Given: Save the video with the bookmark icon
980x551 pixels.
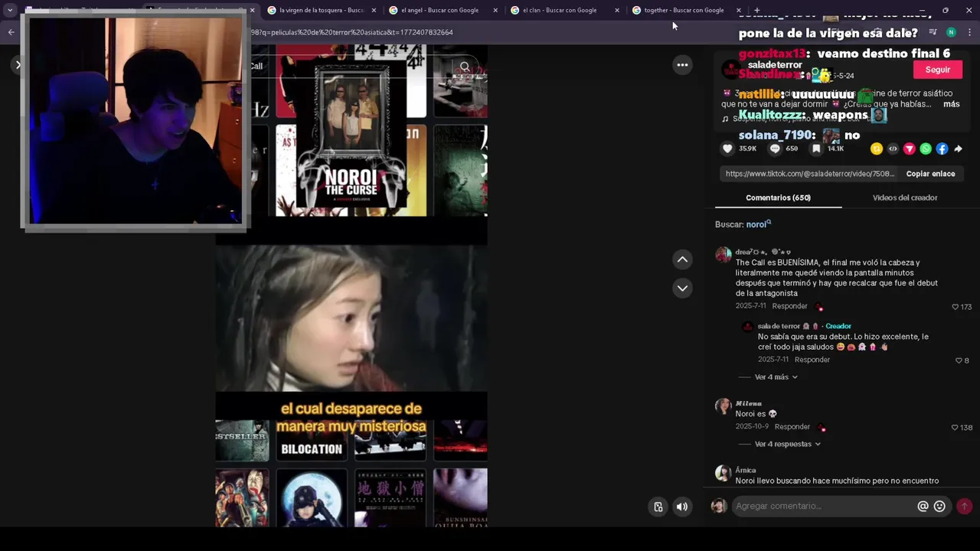Looking at the screenshot, I should [x=816, y=148].
